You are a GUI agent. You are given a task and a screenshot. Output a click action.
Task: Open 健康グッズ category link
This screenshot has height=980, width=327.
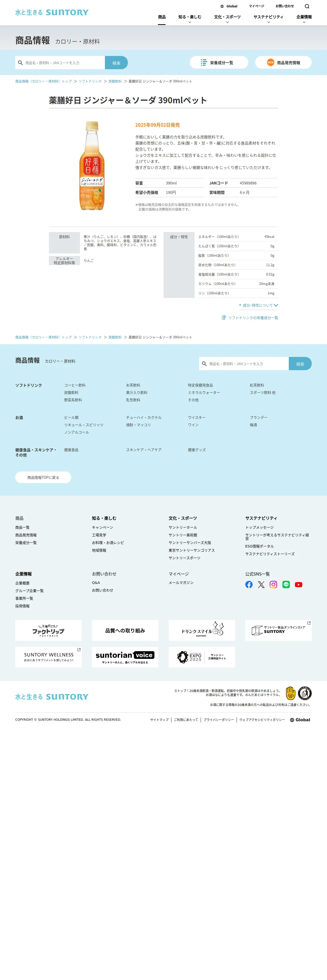click(197, 450)
